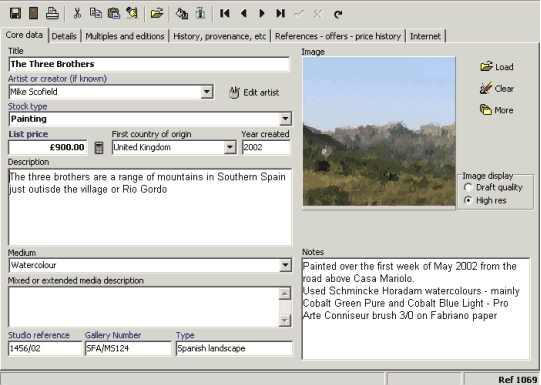Image resolution: width=541 pixels, height=385 pixels.
Task: Go to the next record
Action: coord(262,13)
